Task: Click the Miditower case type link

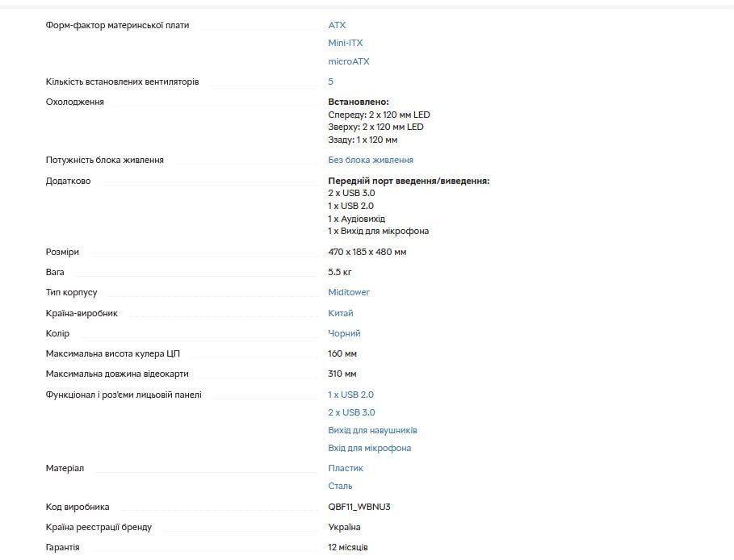Action: pyautogui.click(x=349, y=292)
